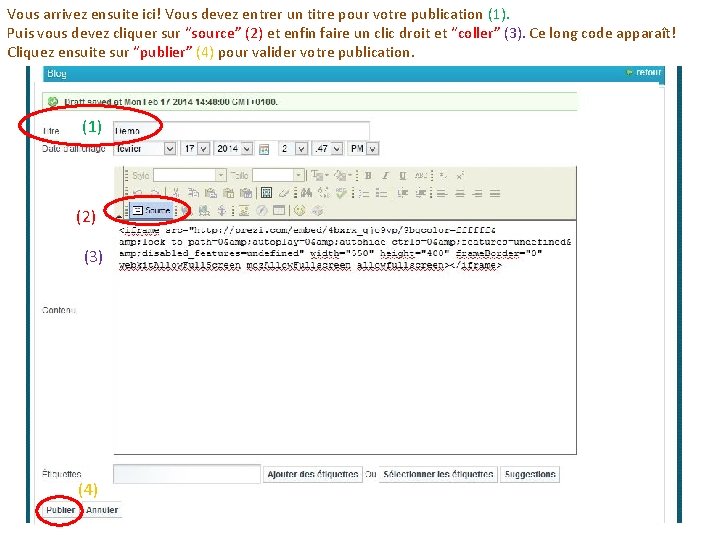Click the Publier button
Image resolution: width=720 pixels, height=540 pixels.
(60, 510)
